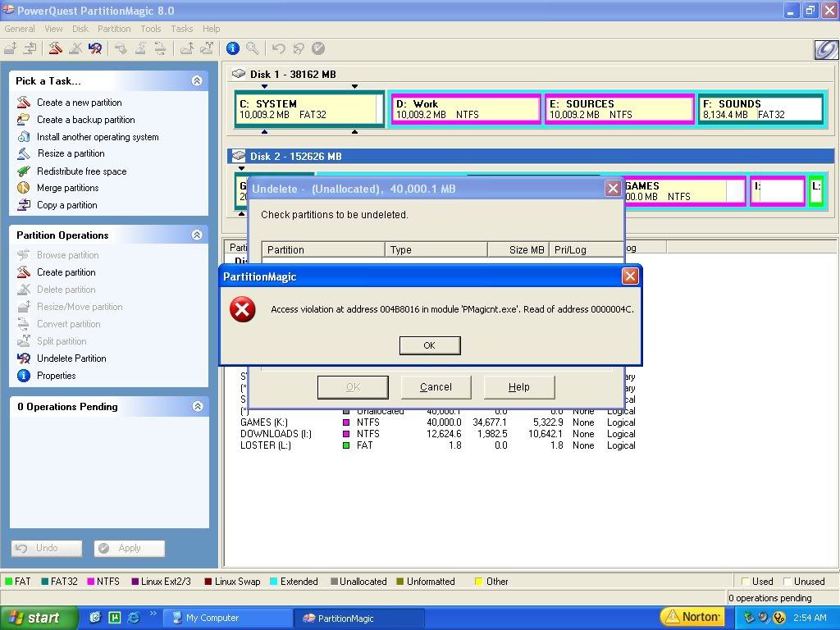Open the Tasks menu

tap(181, 29)
